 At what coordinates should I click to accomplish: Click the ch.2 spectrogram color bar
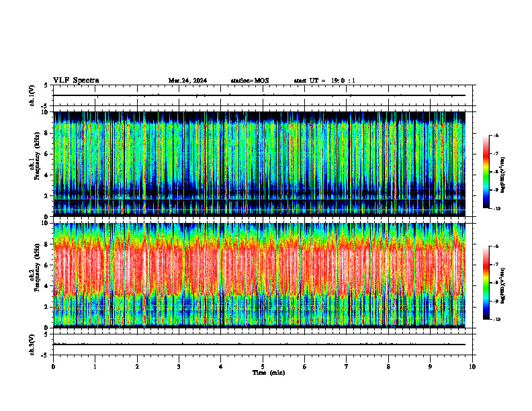486,283
